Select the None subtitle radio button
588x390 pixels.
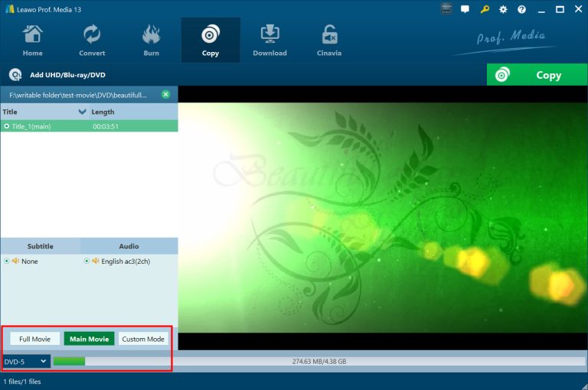(7, 262)
